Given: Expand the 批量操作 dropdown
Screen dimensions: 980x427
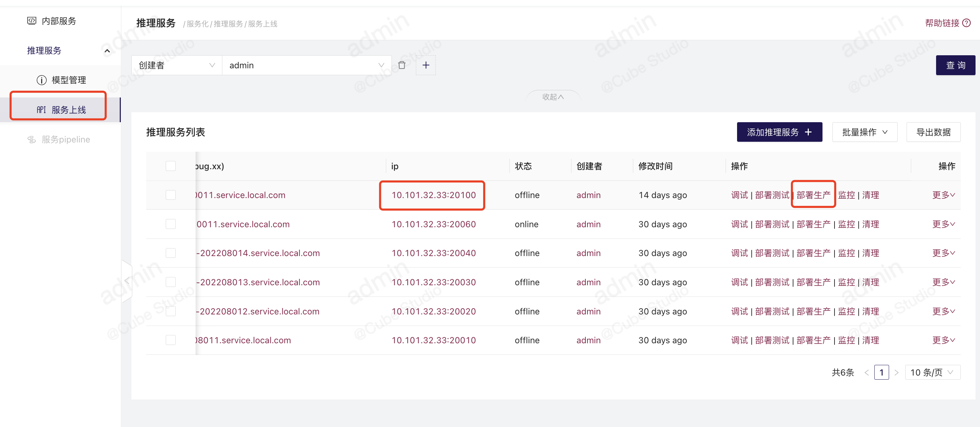Looking at the screenshot, I should pyautogui.click(x=864, y=132).
